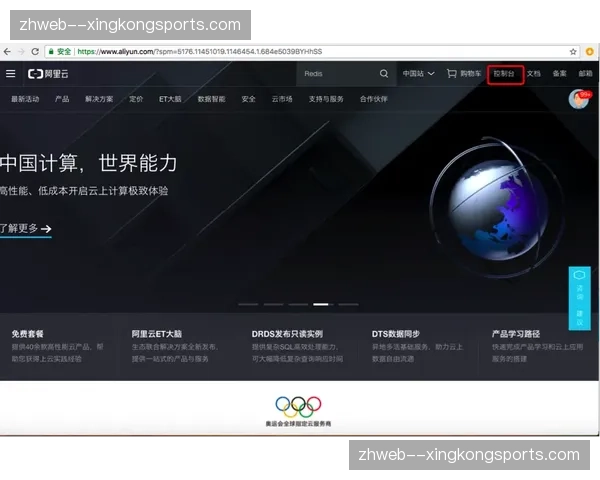Open the DTS数据同步 promo card
This screenshot has width=600, height=480.
coord(418,346)
